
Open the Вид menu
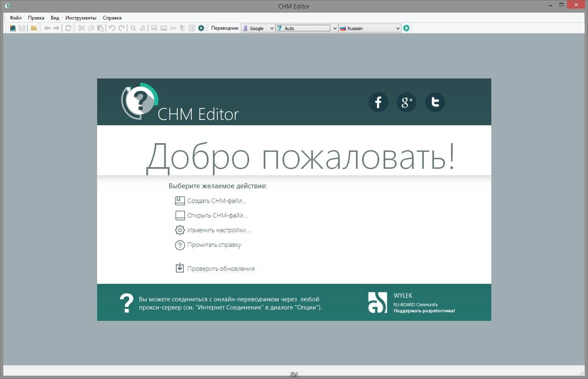pyautogui.click(x=55, y=18)
